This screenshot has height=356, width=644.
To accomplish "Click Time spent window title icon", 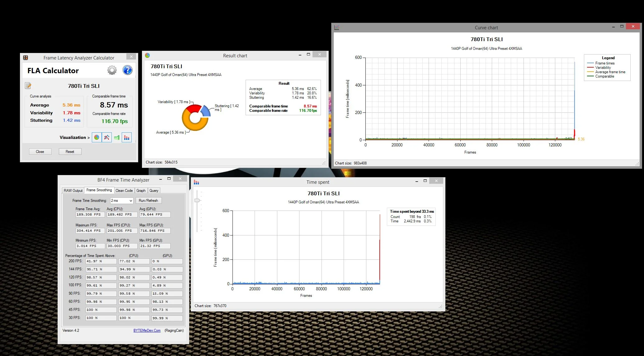I will point(196,182).
